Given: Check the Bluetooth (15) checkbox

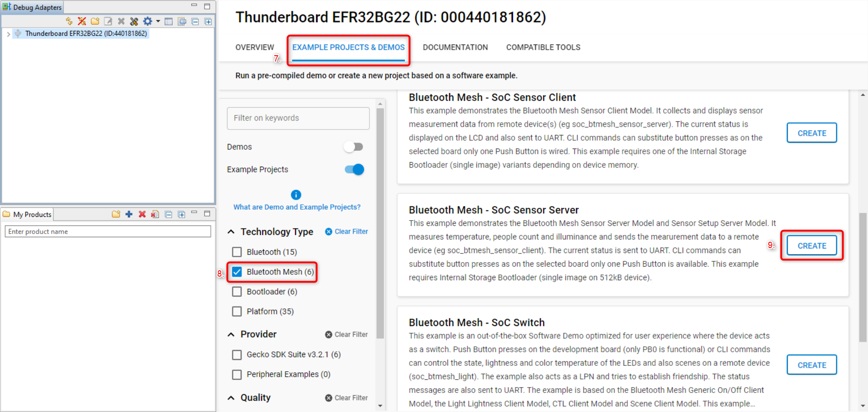Looking at the screenshot, I should 237,252.
